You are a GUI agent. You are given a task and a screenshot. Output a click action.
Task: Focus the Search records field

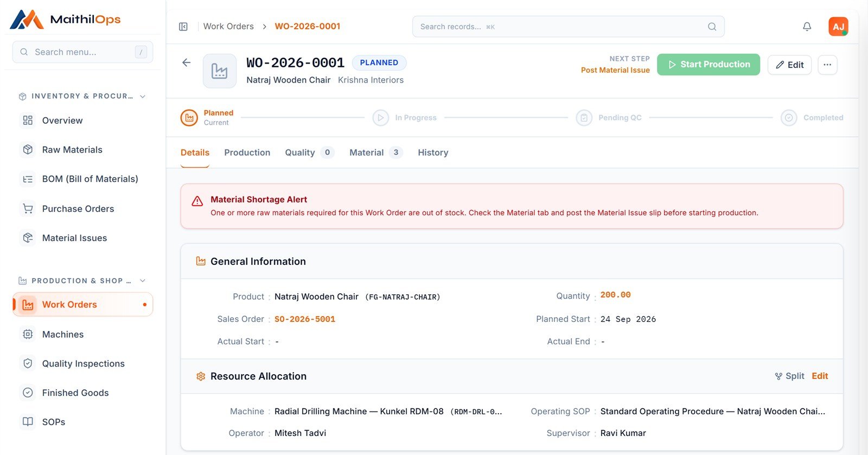[x=568, y=27]
